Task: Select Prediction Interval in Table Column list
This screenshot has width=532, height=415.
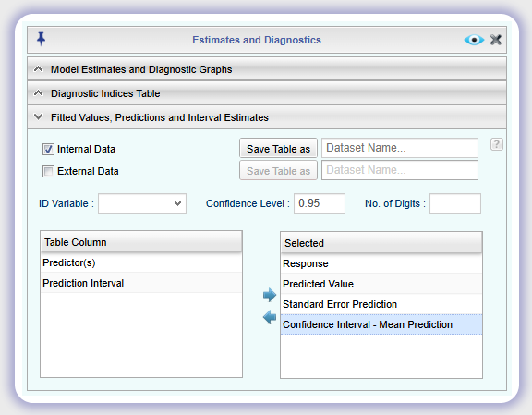Action: pos(141,283)
